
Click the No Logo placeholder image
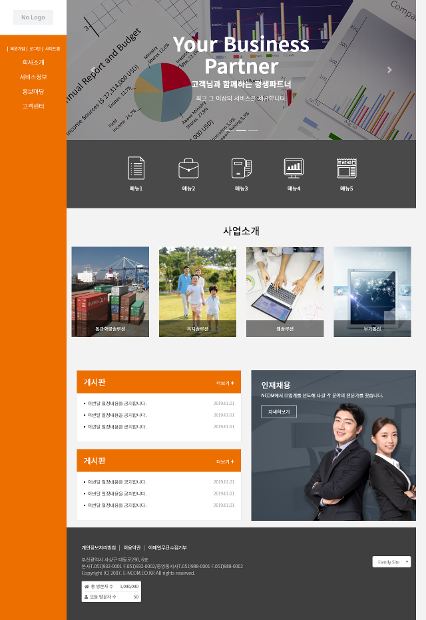[33, 17]
